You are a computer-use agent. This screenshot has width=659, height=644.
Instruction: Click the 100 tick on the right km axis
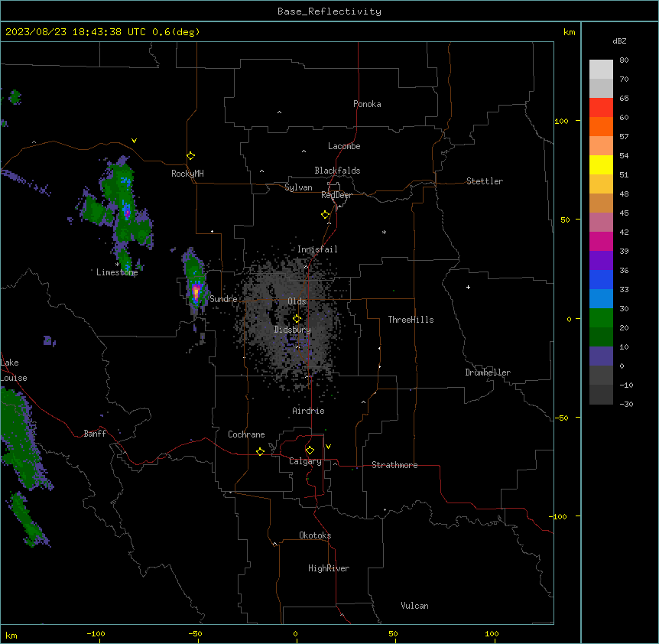coord(561,121)
